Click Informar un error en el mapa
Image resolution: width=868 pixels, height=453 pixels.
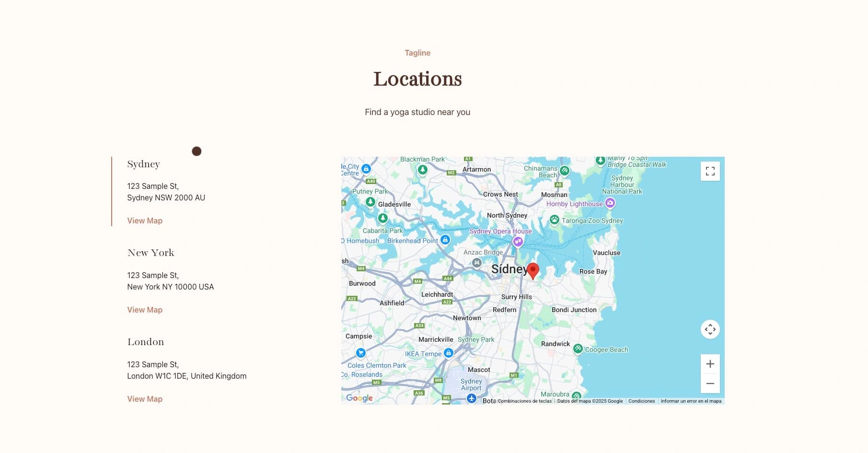click(x=691, y=401)
